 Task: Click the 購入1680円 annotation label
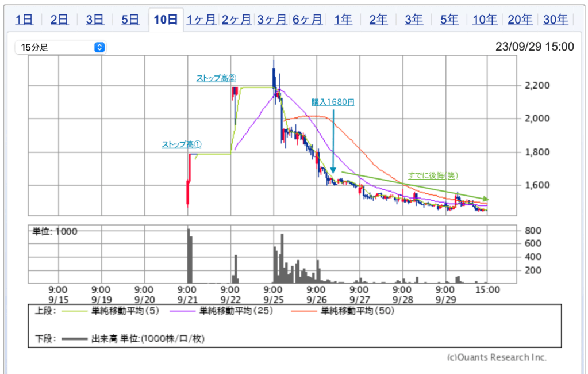pos(333,102)
